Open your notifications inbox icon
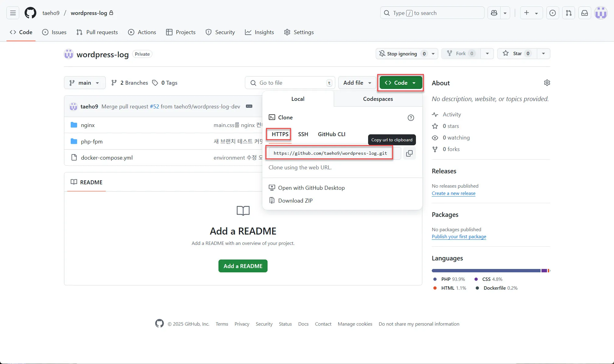Viewport: 614px width, 364px height. [584, 13]
